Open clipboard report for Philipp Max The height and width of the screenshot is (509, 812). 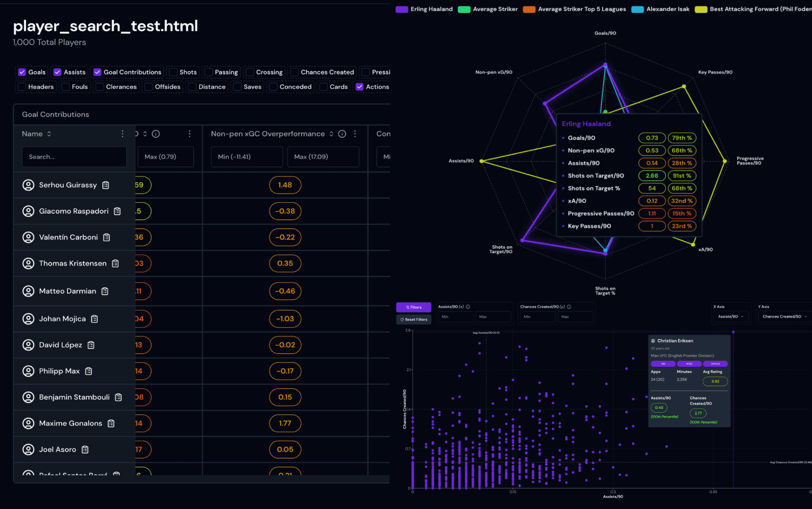tap(89, 371)
